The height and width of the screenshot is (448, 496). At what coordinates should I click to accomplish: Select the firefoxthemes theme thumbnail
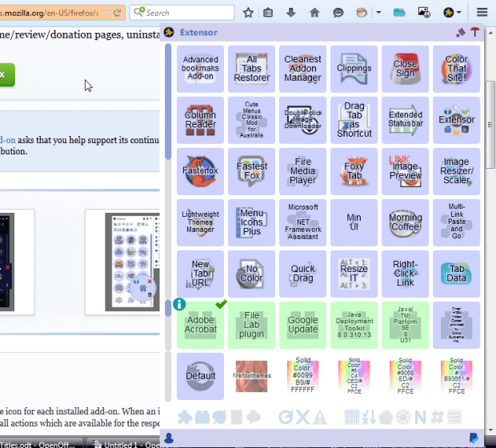click(x=251, y=376)
